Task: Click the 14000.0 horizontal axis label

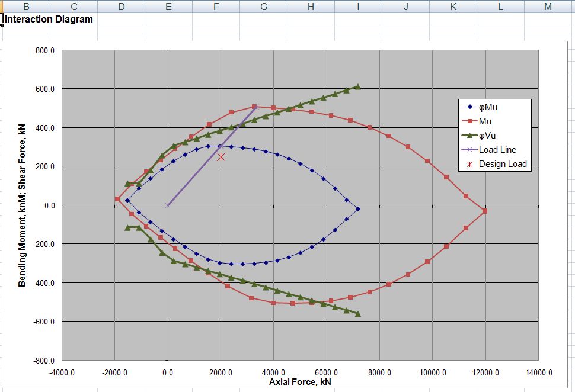Action: click(x=538, y=372)
